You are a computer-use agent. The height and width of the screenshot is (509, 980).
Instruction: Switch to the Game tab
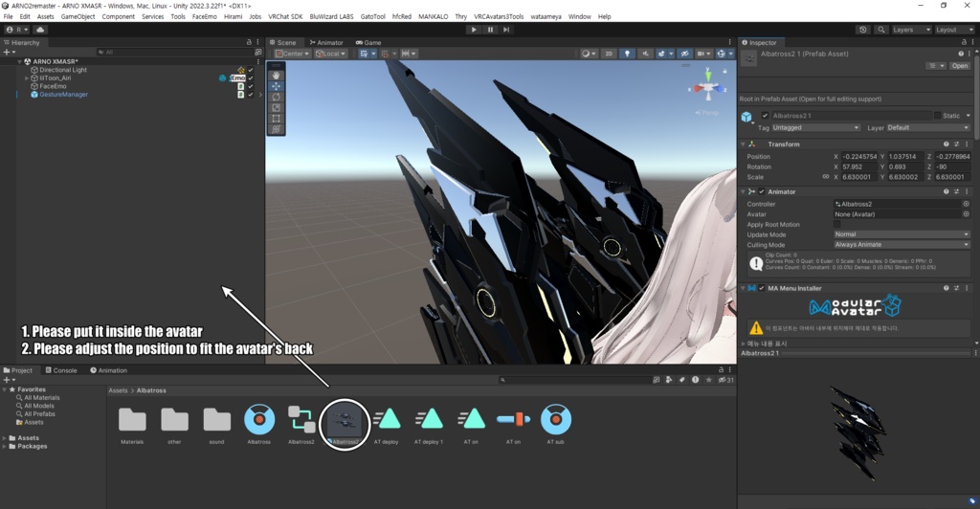tap(368, 42)
